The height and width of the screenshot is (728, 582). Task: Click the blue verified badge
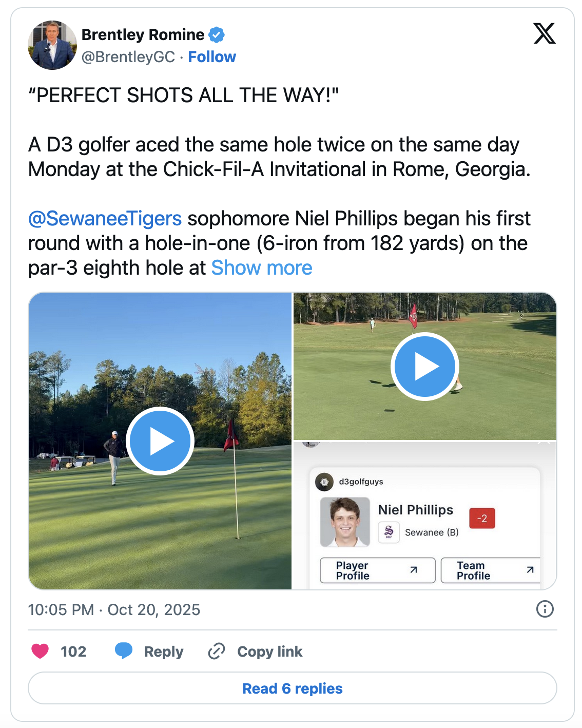217,35
